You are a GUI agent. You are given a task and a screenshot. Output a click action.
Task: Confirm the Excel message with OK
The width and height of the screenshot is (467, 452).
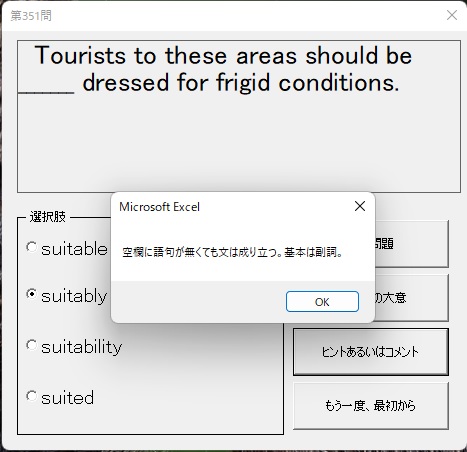[x=322, y=302]
